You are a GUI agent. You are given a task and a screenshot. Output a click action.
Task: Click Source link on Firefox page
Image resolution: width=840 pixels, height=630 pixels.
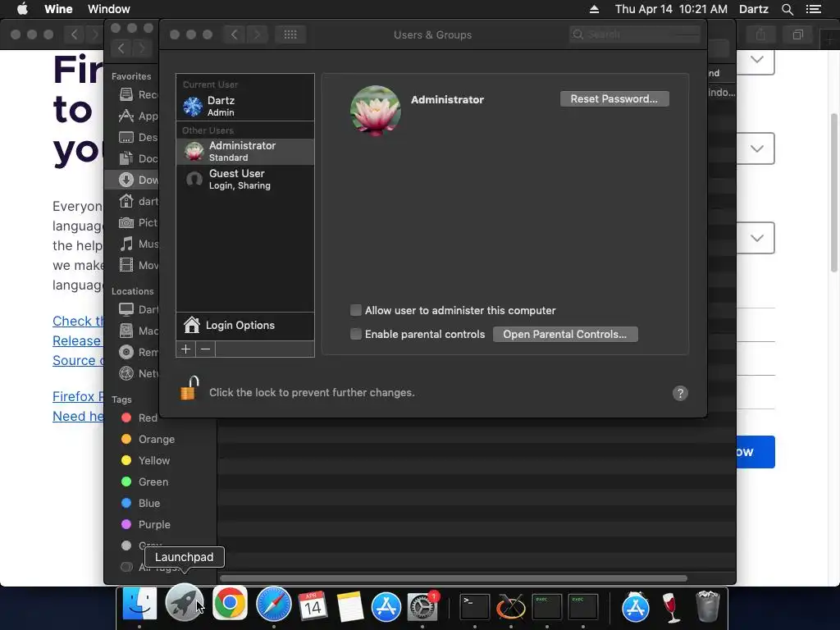tap(78, 361)
